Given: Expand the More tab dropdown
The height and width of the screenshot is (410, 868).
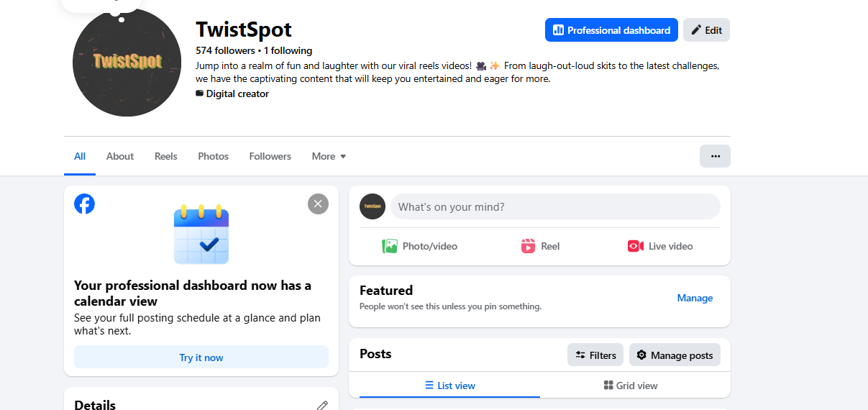Looking at the screenshot, I should point(329,156).
